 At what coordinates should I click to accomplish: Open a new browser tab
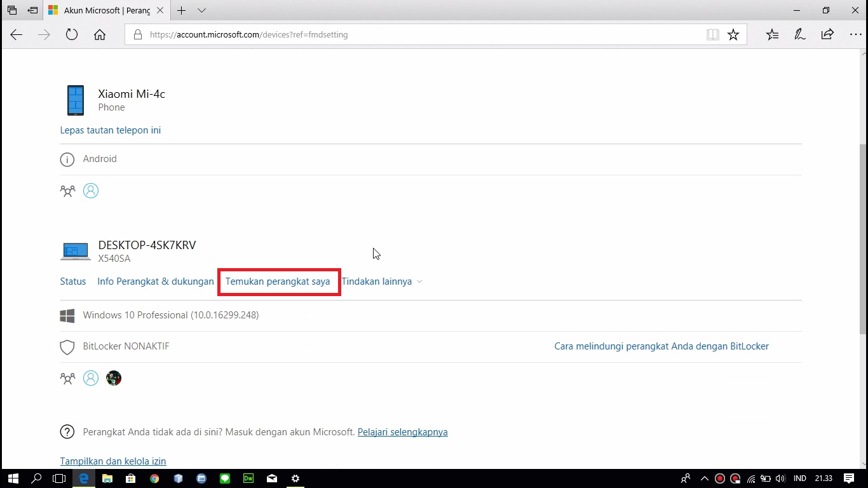click(x=182, y=11)
